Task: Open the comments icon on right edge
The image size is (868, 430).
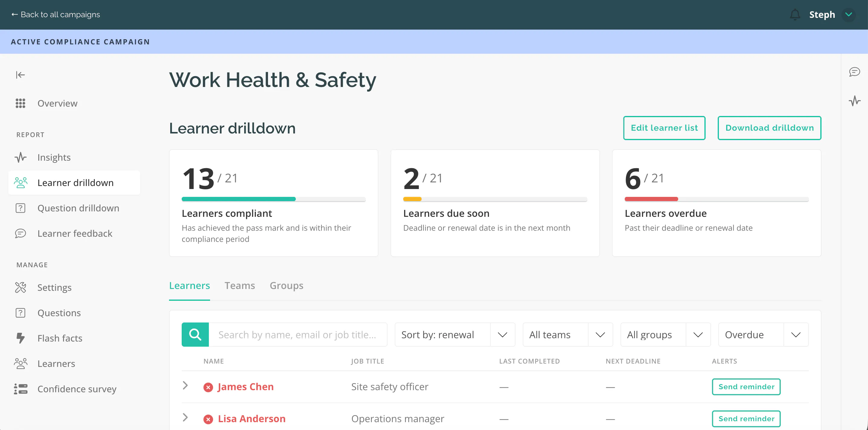Action: point(854,72)
